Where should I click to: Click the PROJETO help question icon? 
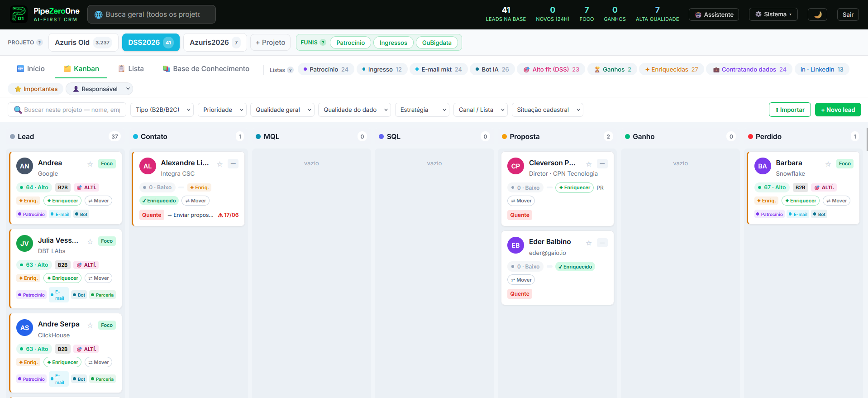point(40,43)
